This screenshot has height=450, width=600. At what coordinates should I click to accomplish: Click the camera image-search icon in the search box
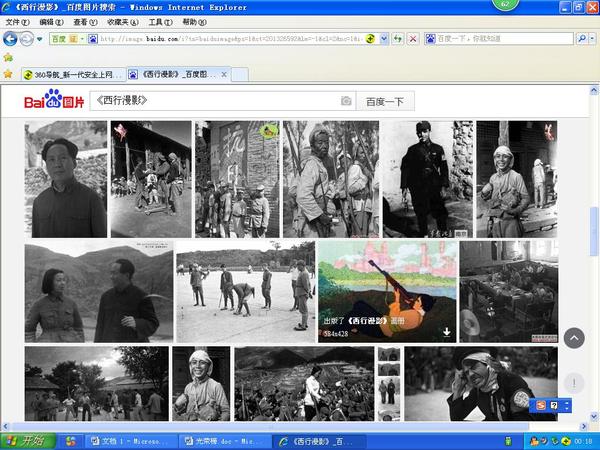tap(346, 101)
